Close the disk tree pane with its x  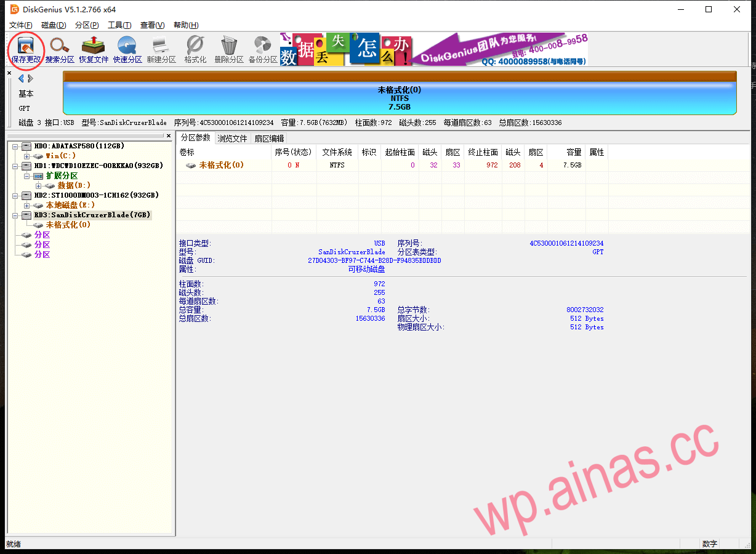click(169, 135)
